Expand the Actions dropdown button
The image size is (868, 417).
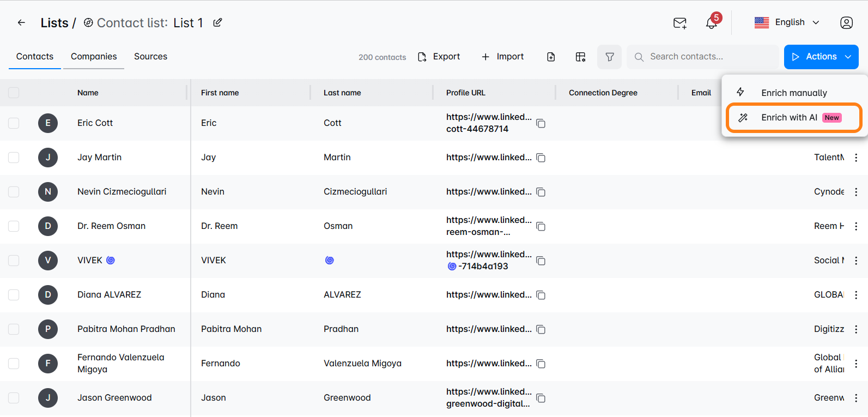pos(821,57)
